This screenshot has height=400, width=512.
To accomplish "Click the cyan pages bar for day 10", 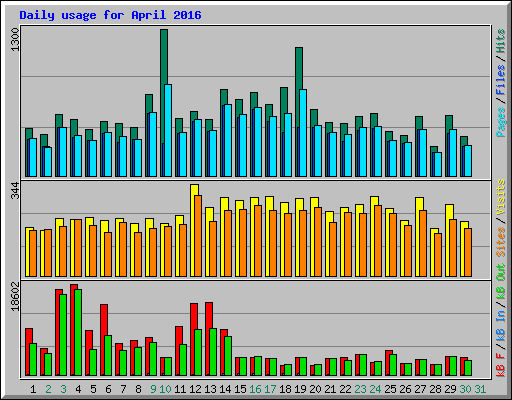I will click(168, 130).
